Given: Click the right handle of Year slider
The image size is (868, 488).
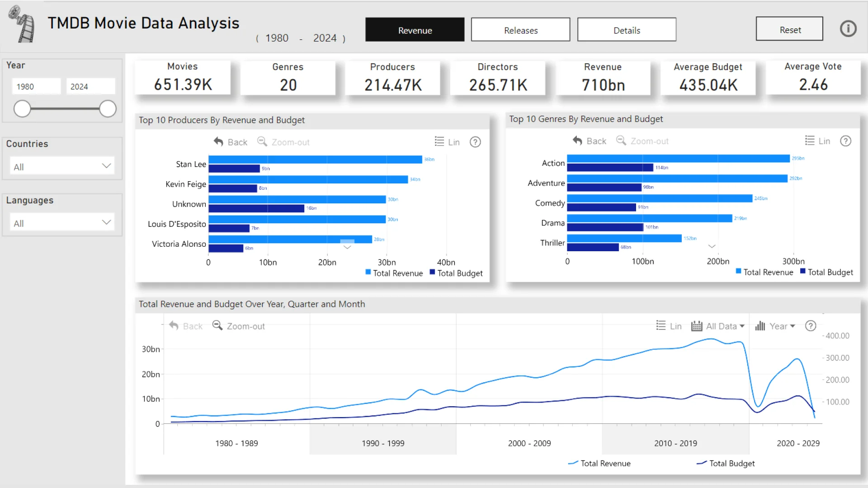Looking at the screenshot, I should tap(108, 109).
